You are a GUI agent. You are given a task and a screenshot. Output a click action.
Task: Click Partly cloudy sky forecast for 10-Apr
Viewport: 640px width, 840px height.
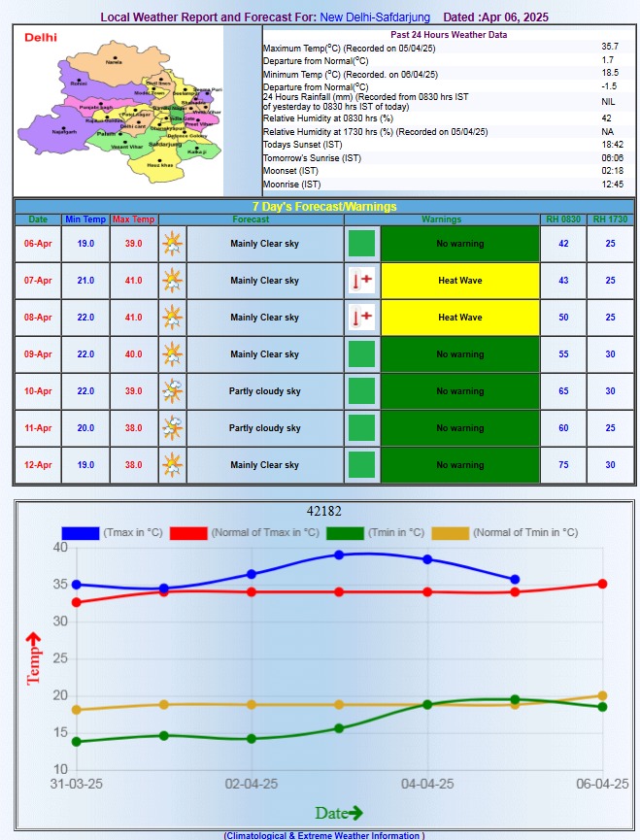(264, 391)
